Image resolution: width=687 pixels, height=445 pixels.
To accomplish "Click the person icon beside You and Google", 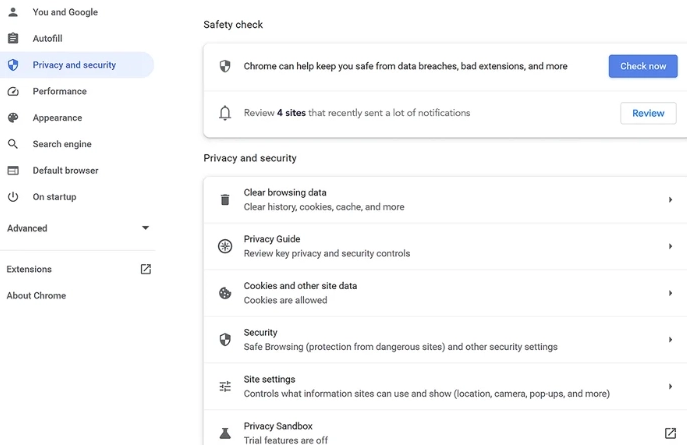I will click(x=13, y=12).
